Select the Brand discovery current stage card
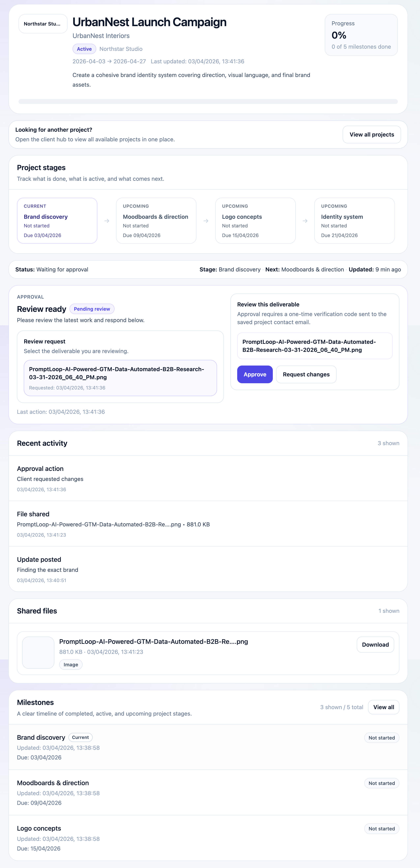This screenshot has width=420, height=868. tap(57, 221)
